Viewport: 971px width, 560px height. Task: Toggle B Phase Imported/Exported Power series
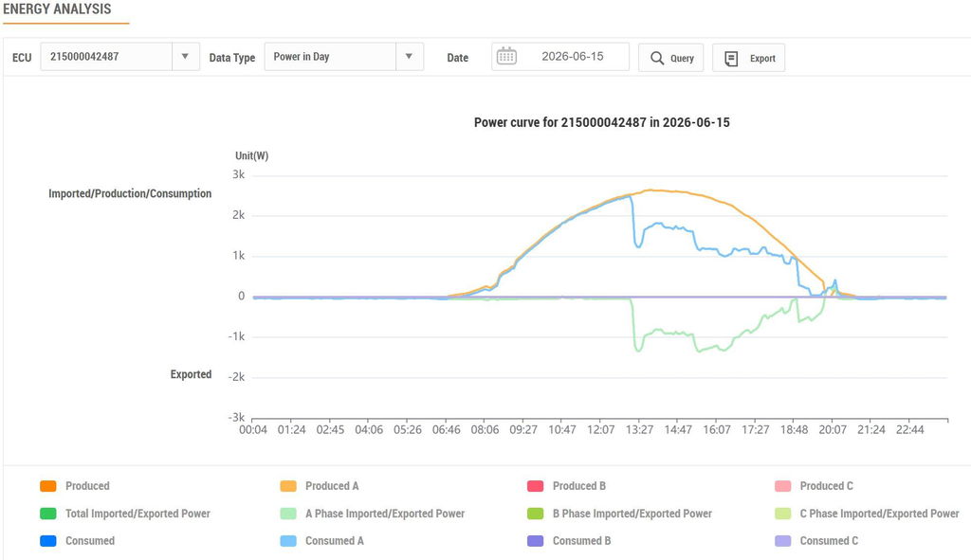coord(619,514)
